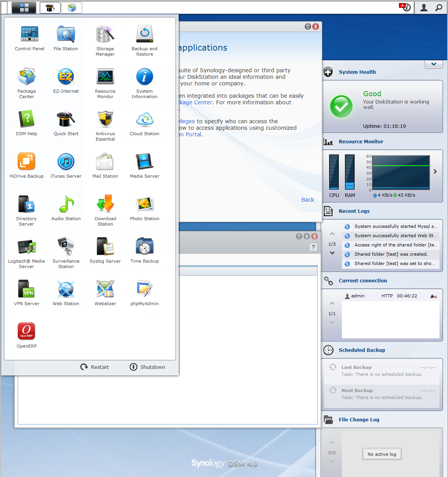Open user options menu
This screenshot has width=448, height=477.
click(x=424, y=7)
